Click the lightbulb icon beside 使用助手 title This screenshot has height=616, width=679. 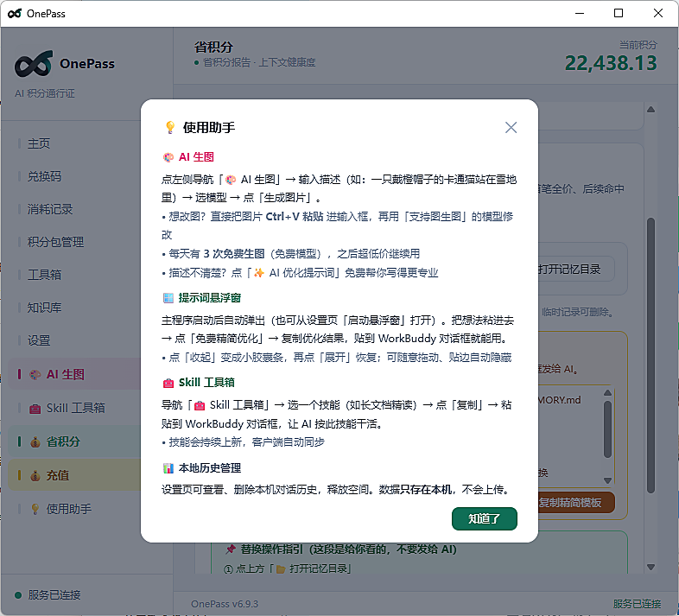[x=170, y=127]
